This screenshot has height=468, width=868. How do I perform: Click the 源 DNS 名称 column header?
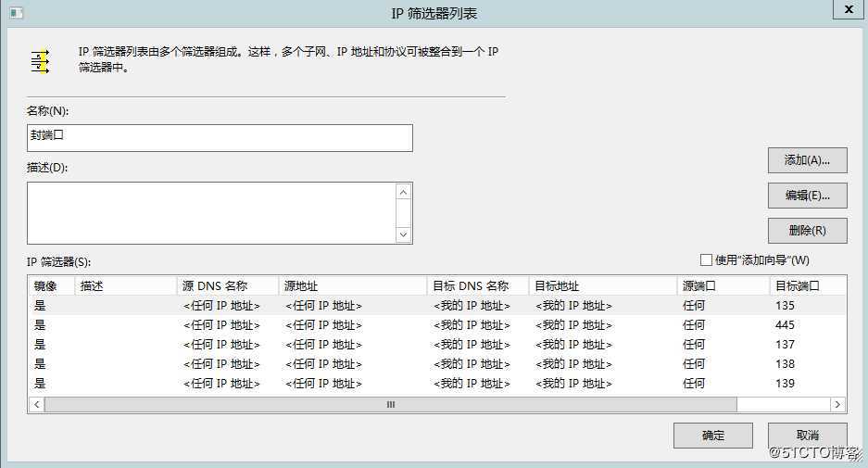click(227, 285)
